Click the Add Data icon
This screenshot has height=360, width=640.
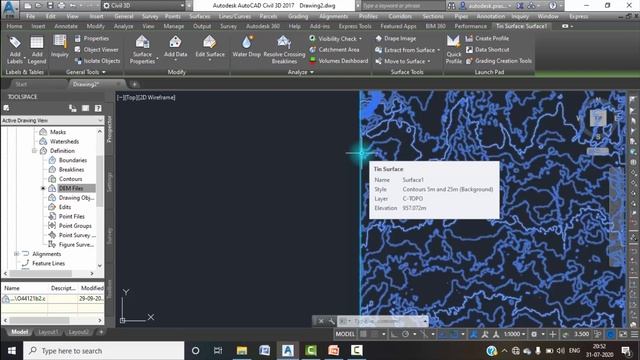click(176, 42)
